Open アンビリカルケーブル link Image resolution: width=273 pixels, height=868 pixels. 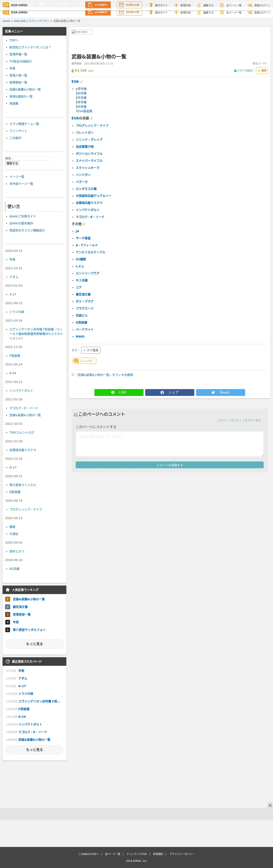tap(90, 252)
